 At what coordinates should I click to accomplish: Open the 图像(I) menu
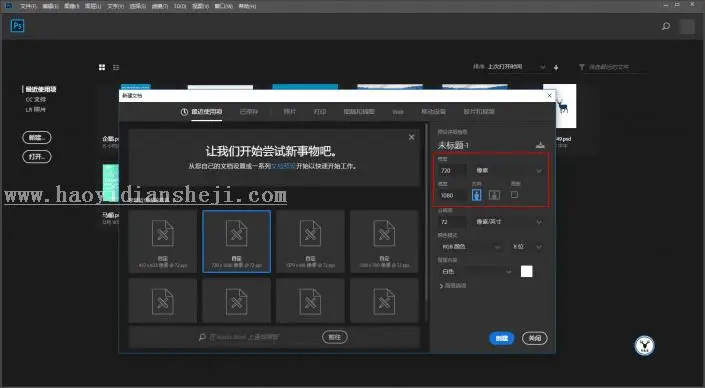tap(71, 6)
